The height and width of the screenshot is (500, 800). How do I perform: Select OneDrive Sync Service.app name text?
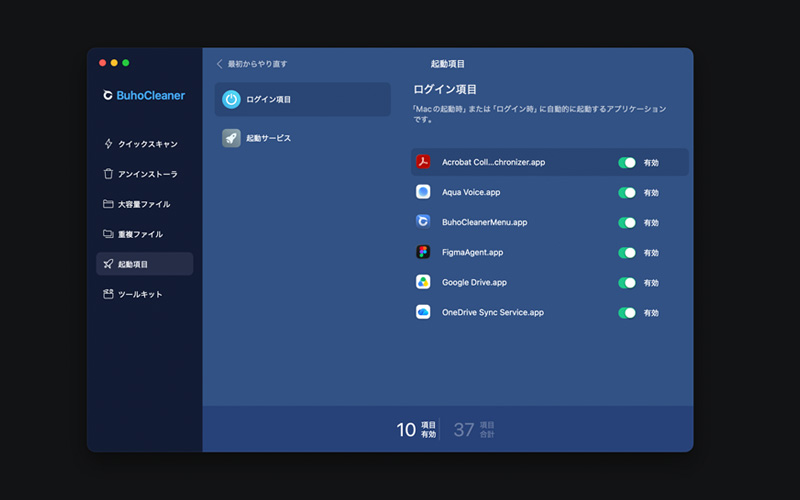[x=493, y=312]
